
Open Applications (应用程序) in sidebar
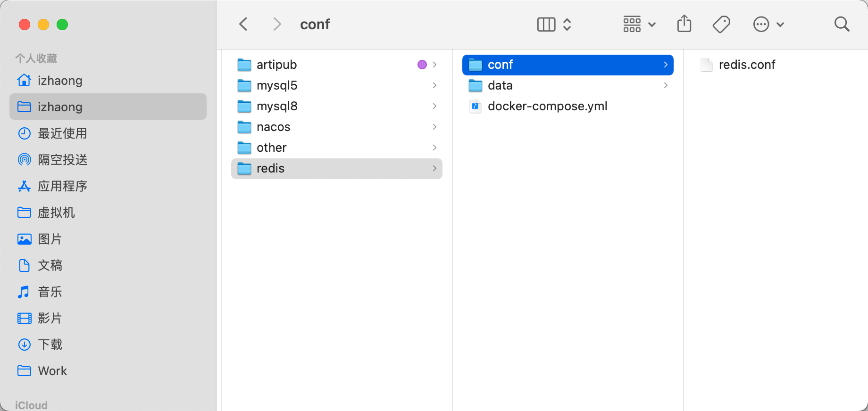pyautogui.click(x=62, y=186)
